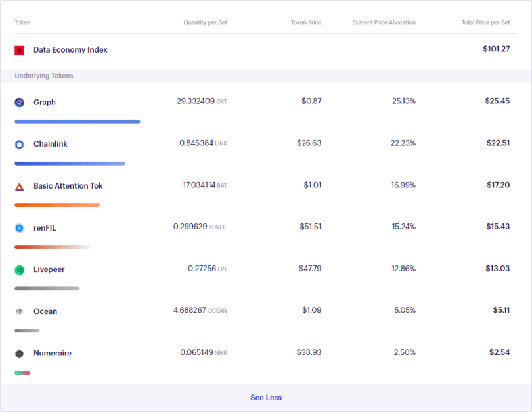Click the Chainlink hexagon icon
Viewport: 532px width, 412px height.
pyautogui.click(x=19, y=145)
